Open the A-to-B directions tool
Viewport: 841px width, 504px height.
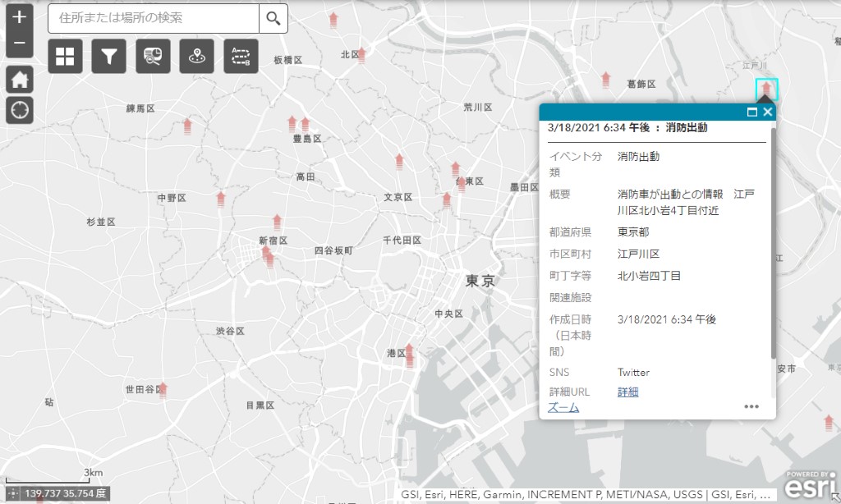coord(241,57)
